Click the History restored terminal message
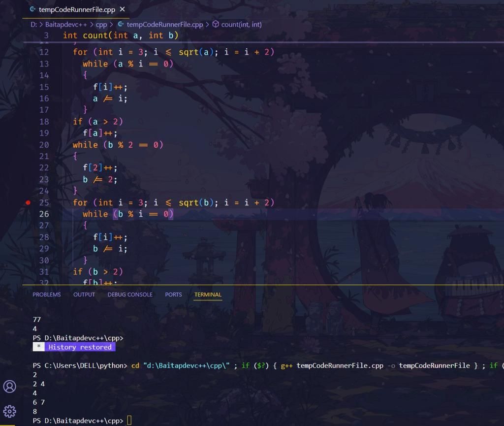The height and width of the screenshot is (426, 504). pyautogui.click(x=80, y=347)
